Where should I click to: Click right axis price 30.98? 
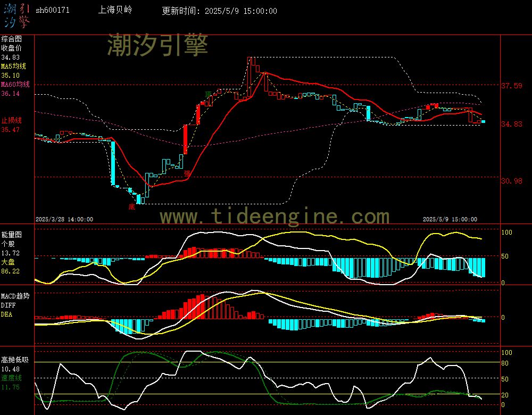[x=512, y=181]
